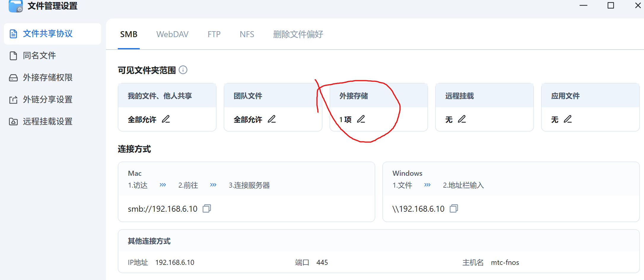Switch to the WebDAV tab
This screenshot has height=280, width=644.
coord(172,34)
